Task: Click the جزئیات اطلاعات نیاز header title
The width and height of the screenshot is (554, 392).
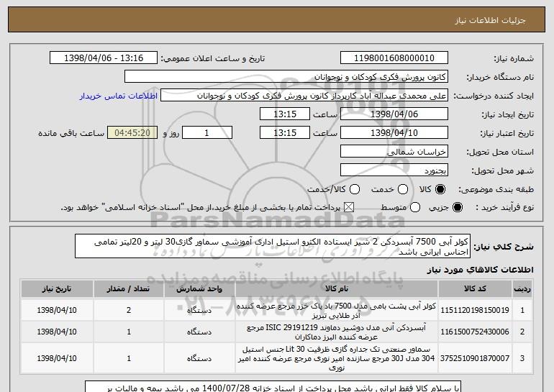Action: point(490,20)
